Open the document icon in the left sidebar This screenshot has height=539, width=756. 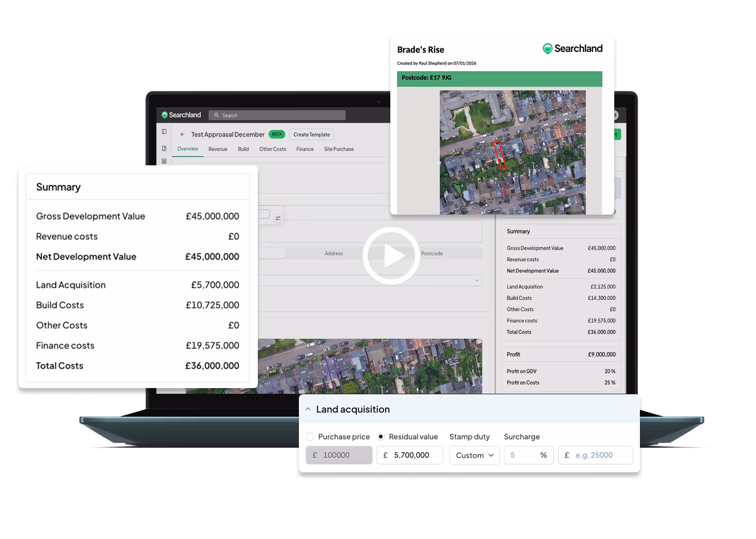(164, 148)
